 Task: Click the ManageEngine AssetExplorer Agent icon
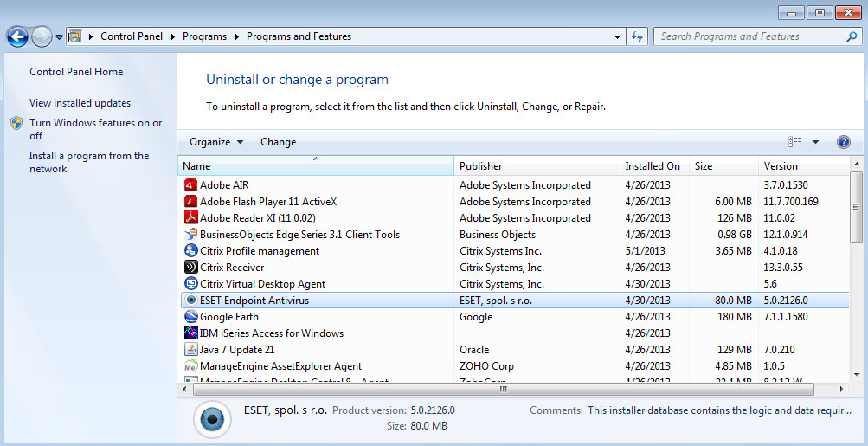[191, 366]
